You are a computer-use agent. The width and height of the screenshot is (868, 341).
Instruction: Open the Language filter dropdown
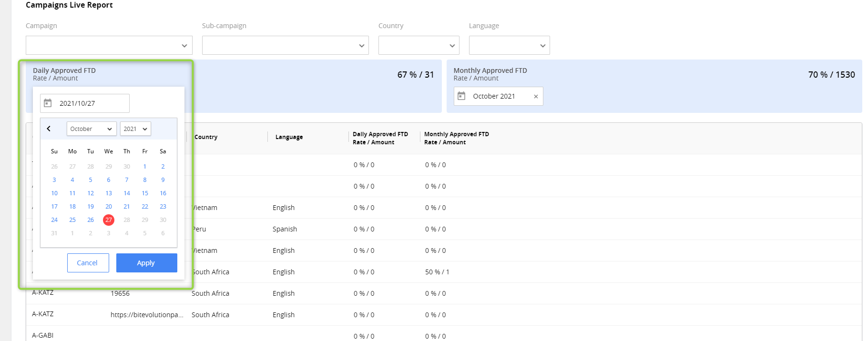510,45
